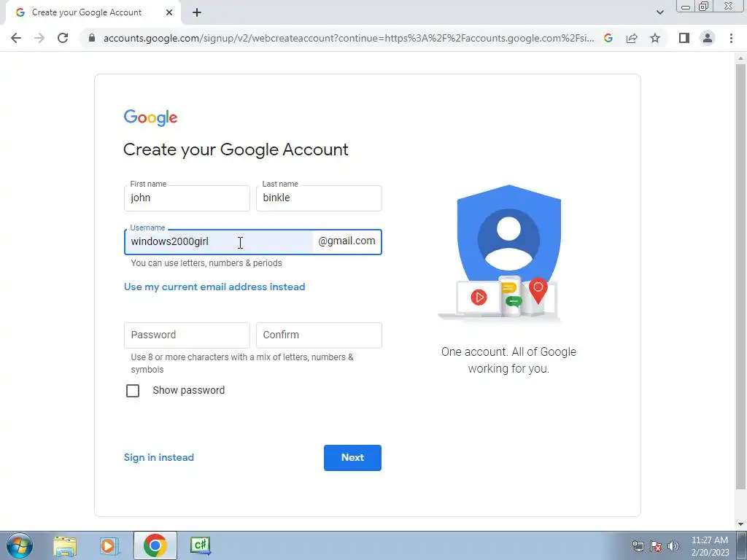The height and width of the screenshot is (560, 747).
Task: Click the browser forward arrow
Action: point(39,38)
